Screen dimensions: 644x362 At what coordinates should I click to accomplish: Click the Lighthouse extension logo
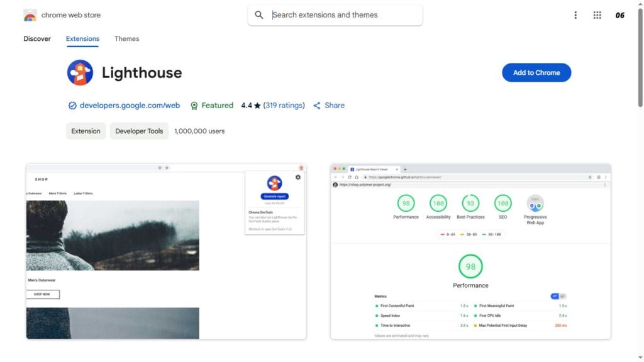pyautogui.click(x=80, y=73)
